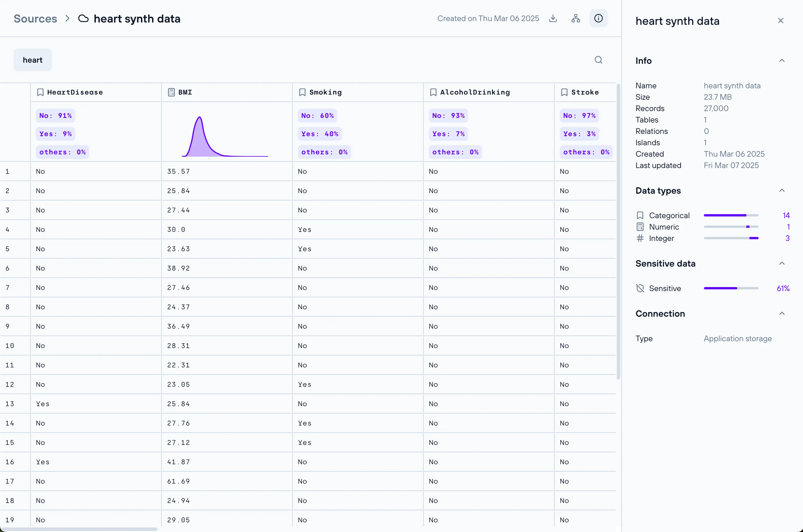This screenshot has height=532, width=803.
Task: Go back to Sources breadcrumb
Action: point(35,19)
